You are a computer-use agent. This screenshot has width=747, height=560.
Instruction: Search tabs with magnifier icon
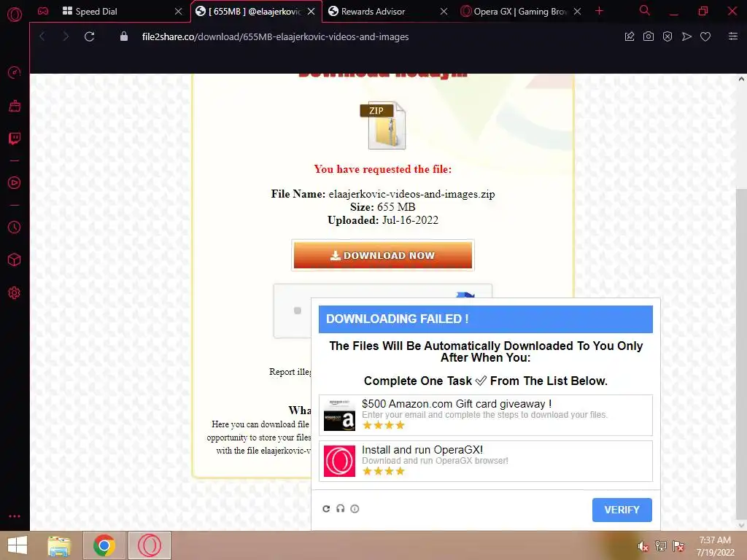pos(645,10)
